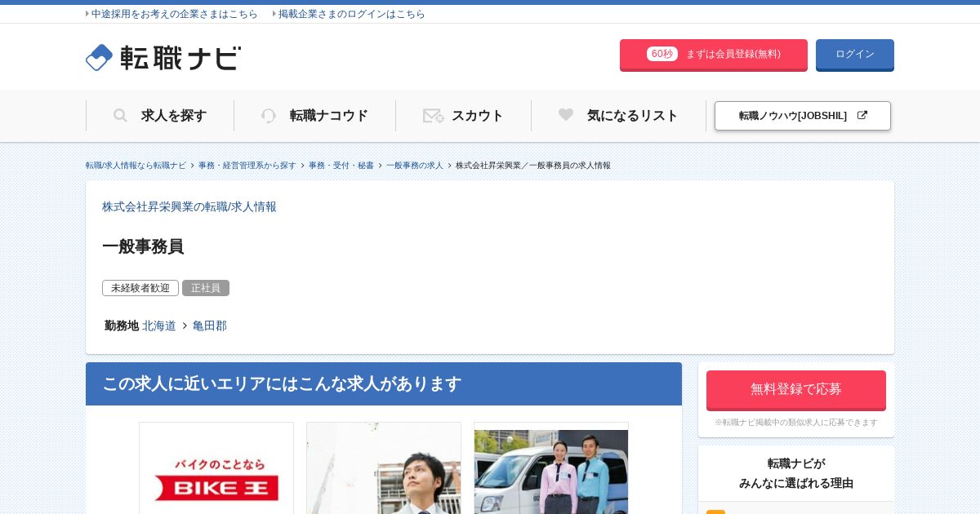
Task: Click the 正社員 tag
Action: tap(206, 288)
